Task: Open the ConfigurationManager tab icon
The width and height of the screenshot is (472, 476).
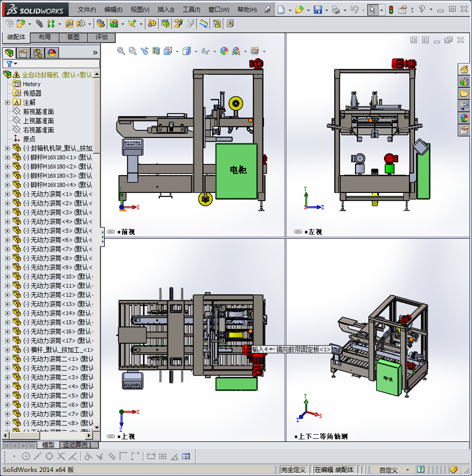Action: [x=38, y=53]
